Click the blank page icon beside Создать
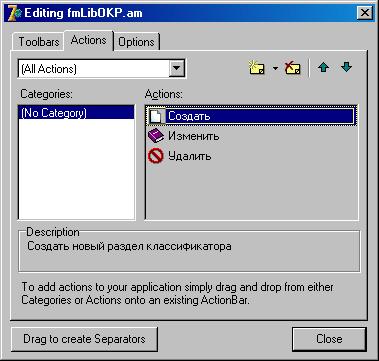Image resolution: width=379 pixels, height=361 pixels. (x=156, y=116)
